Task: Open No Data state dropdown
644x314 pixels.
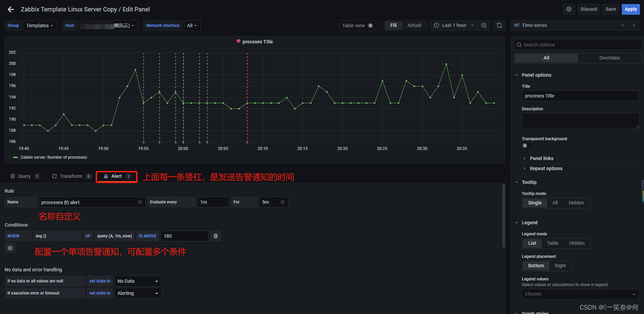Action: [138, 281]
